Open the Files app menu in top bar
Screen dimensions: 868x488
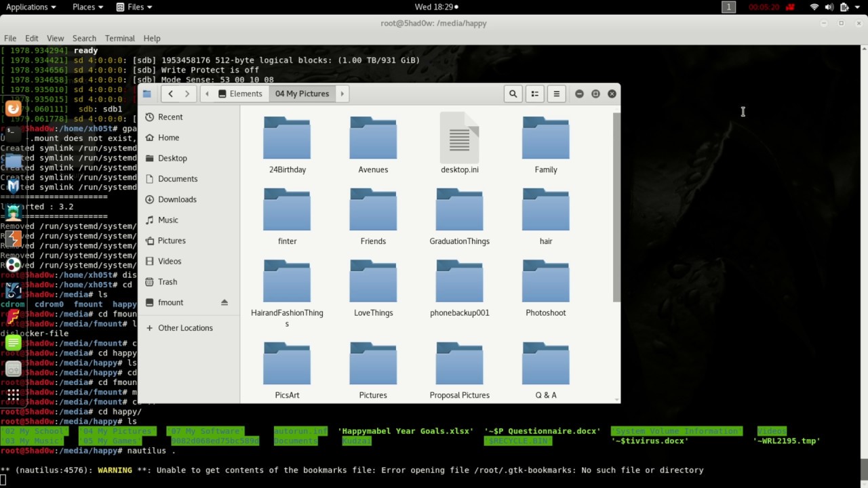[134, 7]
